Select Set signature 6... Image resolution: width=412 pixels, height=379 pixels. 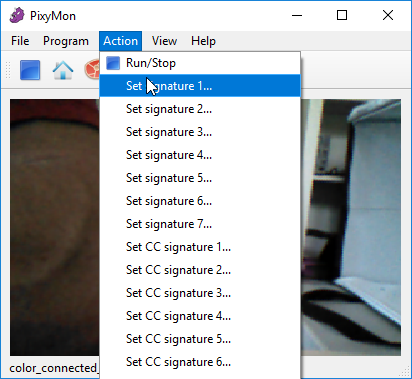[x=200, y=201]
